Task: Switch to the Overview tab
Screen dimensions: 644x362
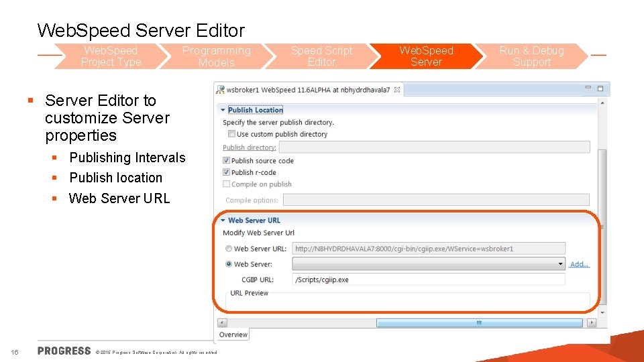Action: [233, 335]
